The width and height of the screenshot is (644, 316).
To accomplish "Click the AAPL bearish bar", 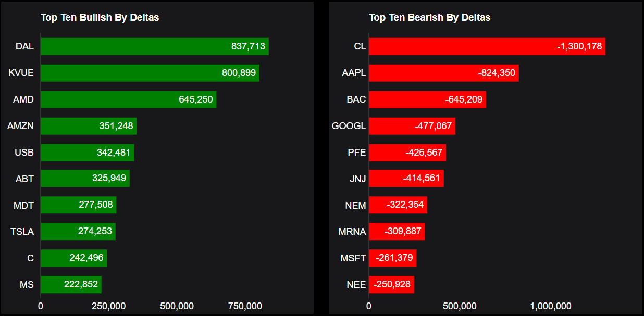I will [443, 73].
